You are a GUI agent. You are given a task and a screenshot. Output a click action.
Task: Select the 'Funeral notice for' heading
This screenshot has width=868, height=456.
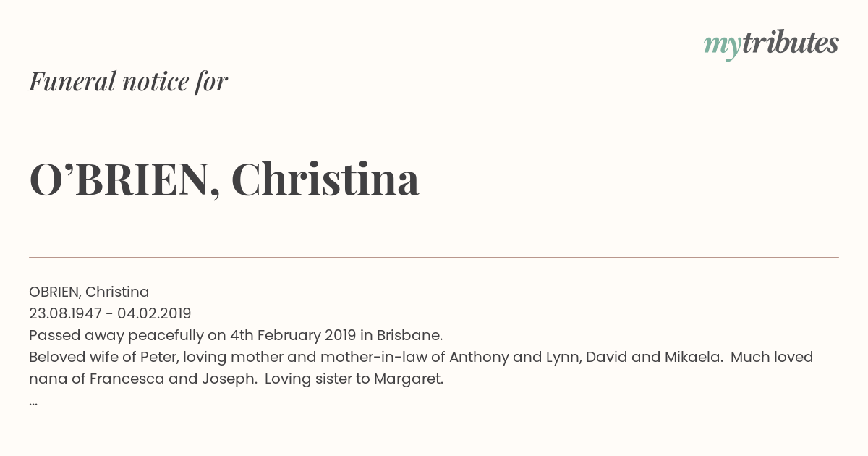click(129, 82)
